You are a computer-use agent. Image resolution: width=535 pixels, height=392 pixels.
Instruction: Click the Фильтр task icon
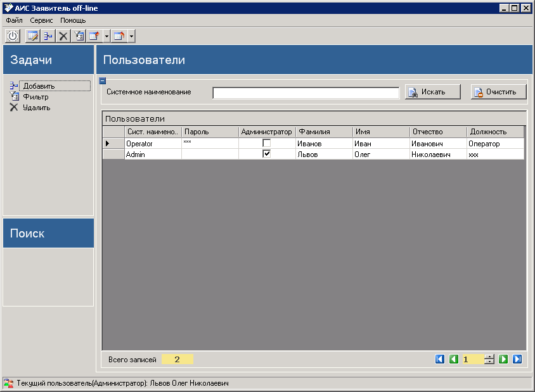click(14, 96)
